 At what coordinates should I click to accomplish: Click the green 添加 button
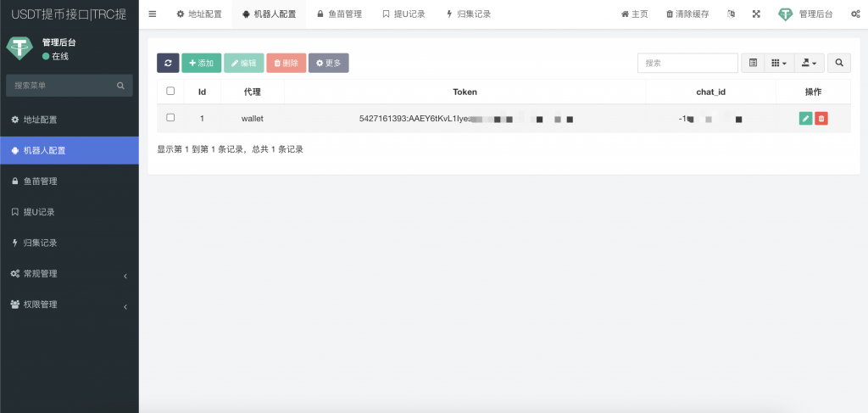[x=201, y=63]
